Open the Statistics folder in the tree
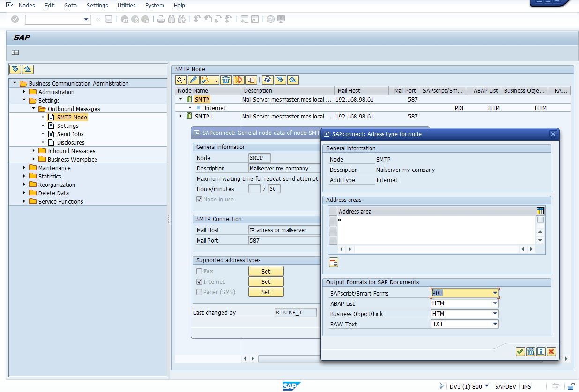Viewport: 579px width, 392px height. point(50,176)
